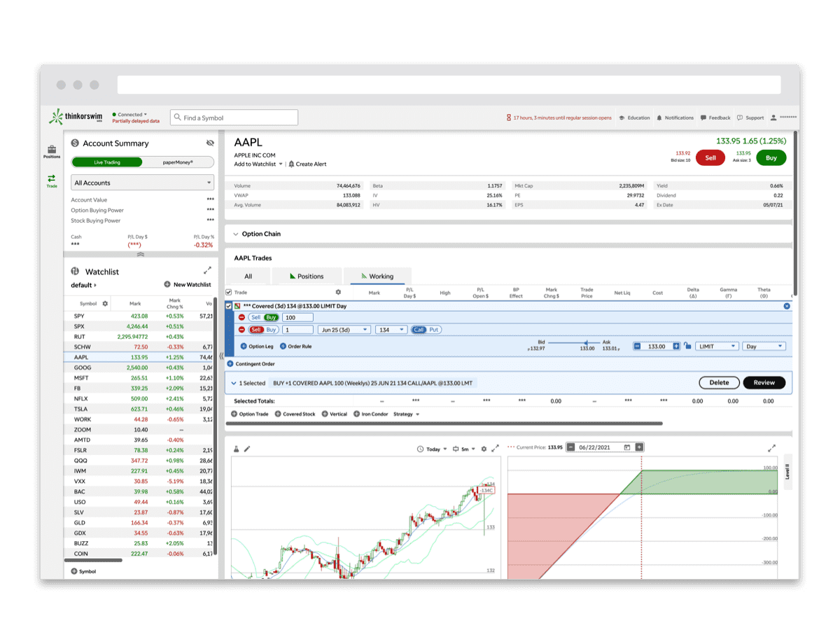The image size is (840, 644).
Task: Open the chart settings gear
Action: pos(484,449)
